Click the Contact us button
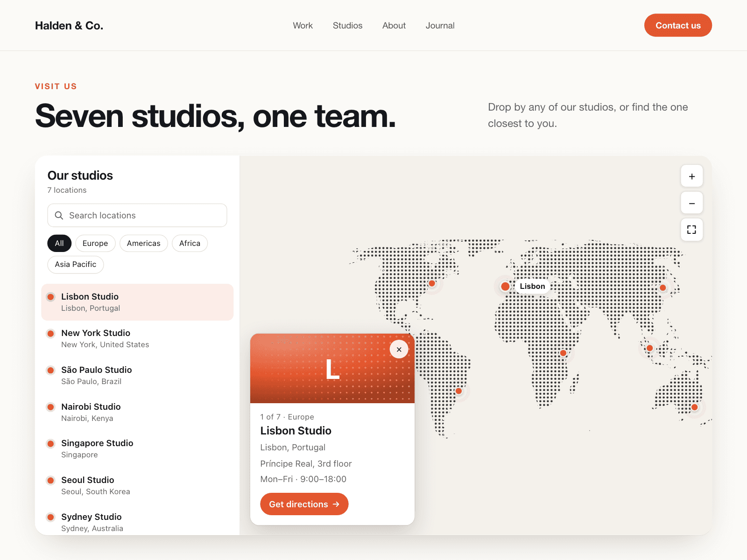 point(678,25)
